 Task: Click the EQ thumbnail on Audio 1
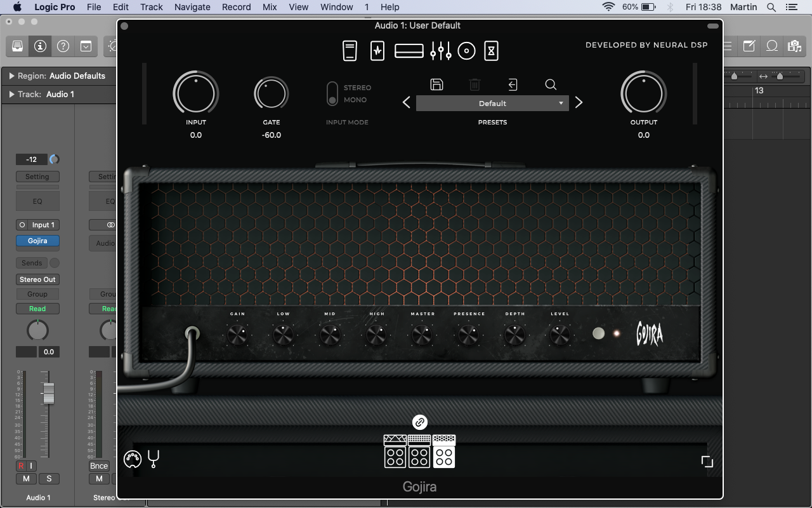(x=37, y=201)
